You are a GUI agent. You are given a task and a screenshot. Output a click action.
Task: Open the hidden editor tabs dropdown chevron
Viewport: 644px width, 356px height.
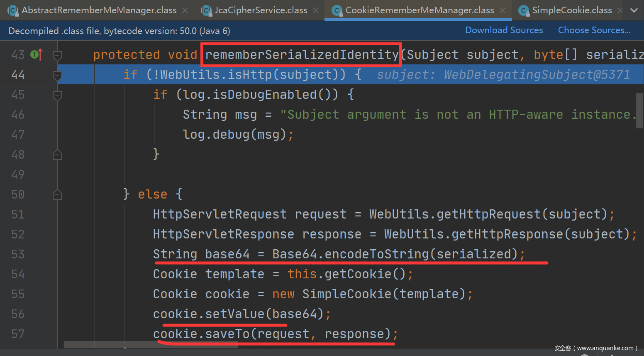(634, 10)
